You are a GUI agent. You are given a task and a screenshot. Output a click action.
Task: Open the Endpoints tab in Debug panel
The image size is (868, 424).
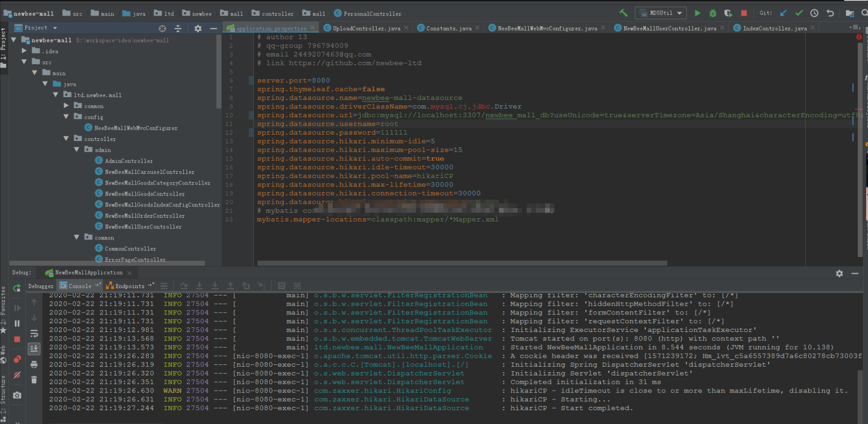[x=130, y=286]
